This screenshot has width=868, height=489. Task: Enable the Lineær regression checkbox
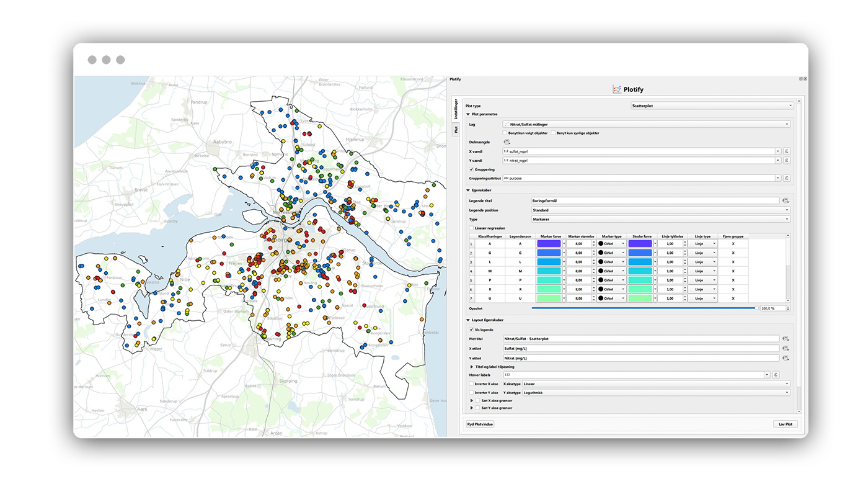[472, 228]
